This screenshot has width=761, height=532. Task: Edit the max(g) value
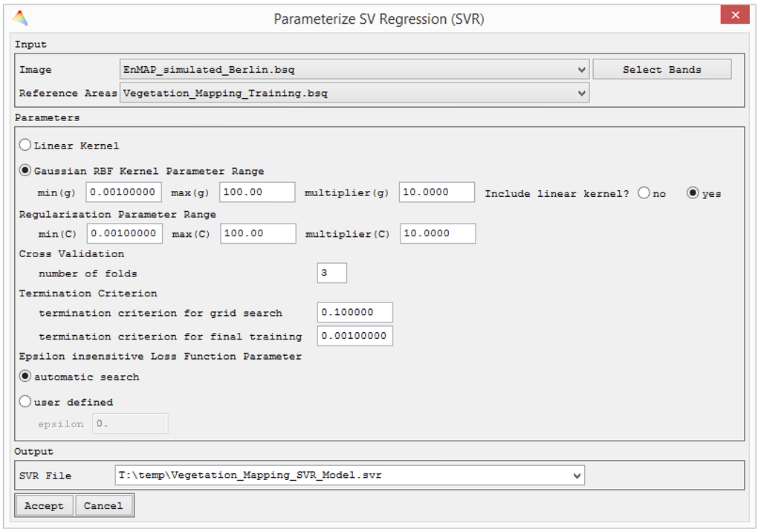256,192
